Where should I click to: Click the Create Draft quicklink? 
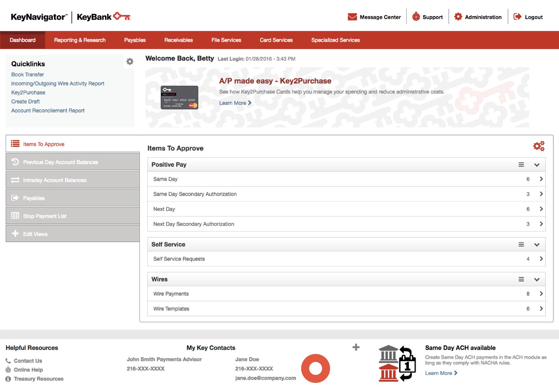click(25, 101)
